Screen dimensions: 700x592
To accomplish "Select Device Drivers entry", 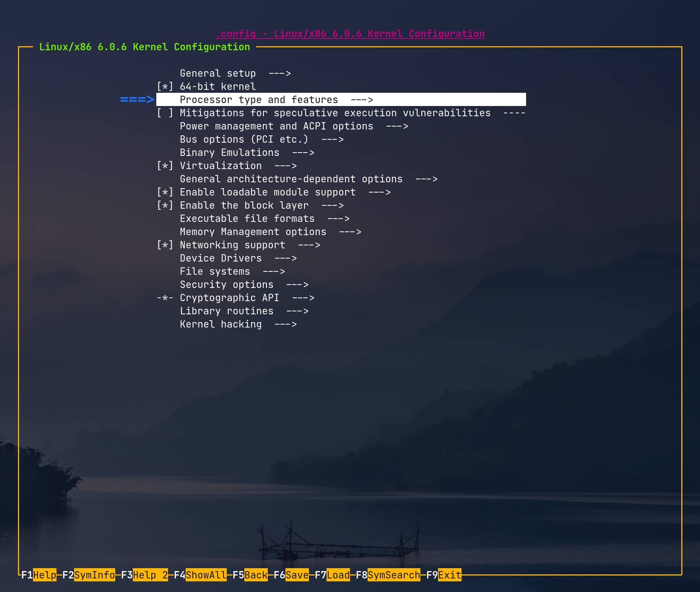I will tap(238, 258).
